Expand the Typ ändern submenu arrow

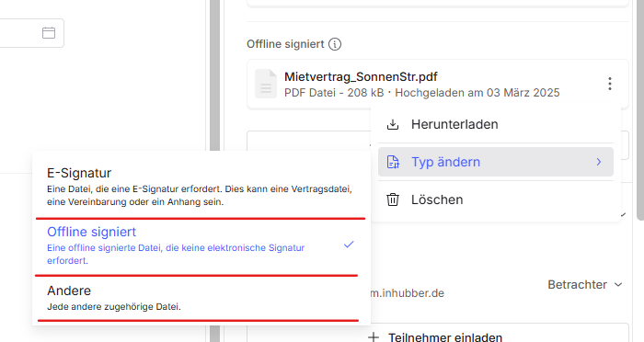click(599, 162)
